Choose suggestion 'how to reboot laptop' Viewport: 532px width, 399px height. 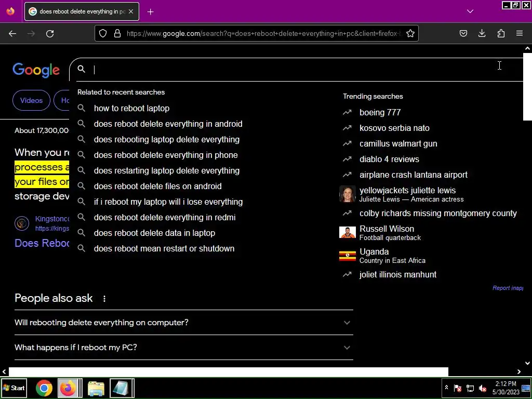pos(131,108)
